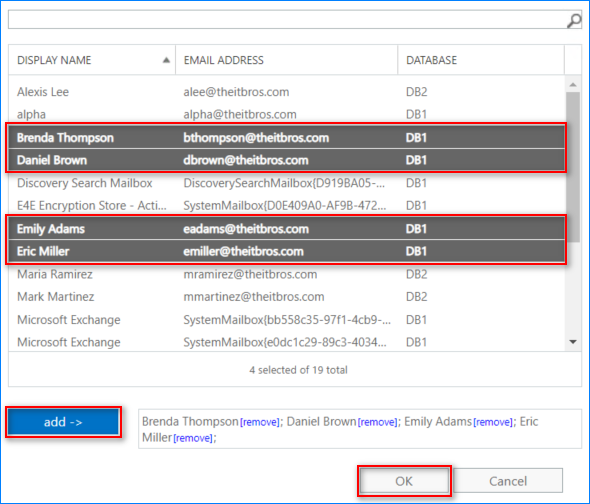Click scrollbar up arrow in mailbox list

click(573, 85)
